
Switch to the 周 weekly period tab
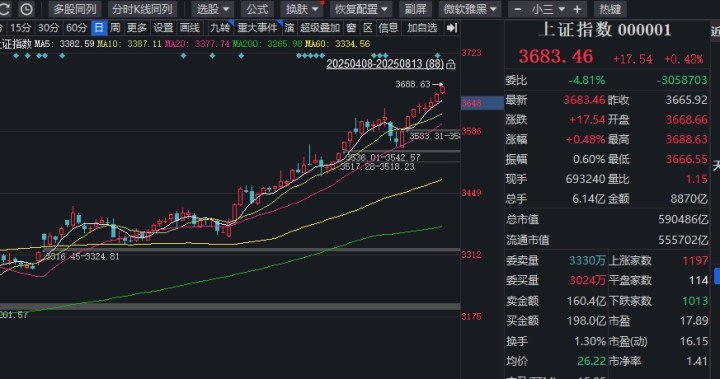(116, 28)
